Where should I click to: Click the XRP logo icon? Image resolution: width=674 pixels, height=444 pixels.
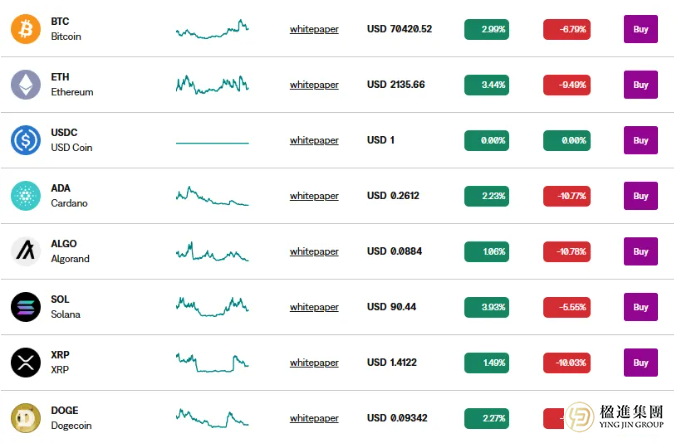25,362
